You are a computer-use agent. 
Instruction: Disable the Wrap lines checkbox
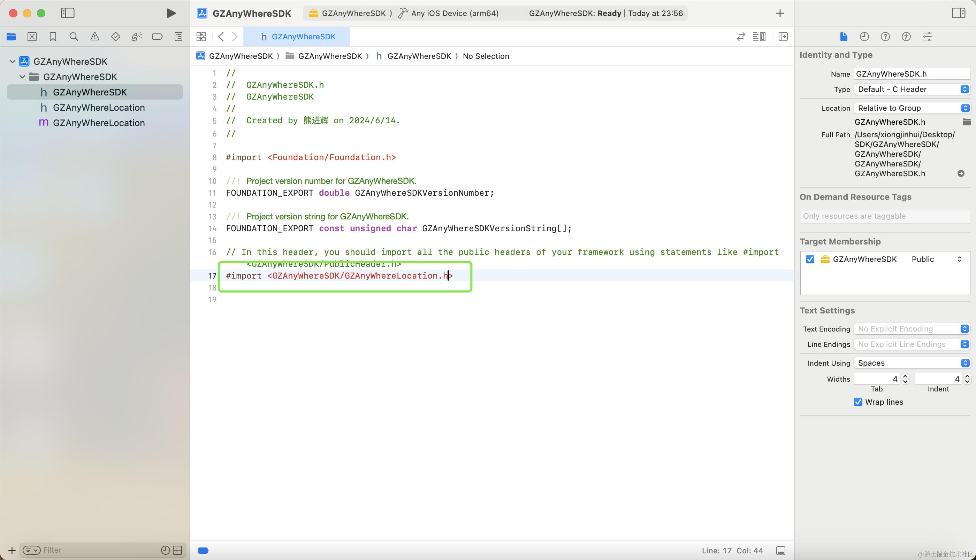pyautogui.click(x=858, y=402)
